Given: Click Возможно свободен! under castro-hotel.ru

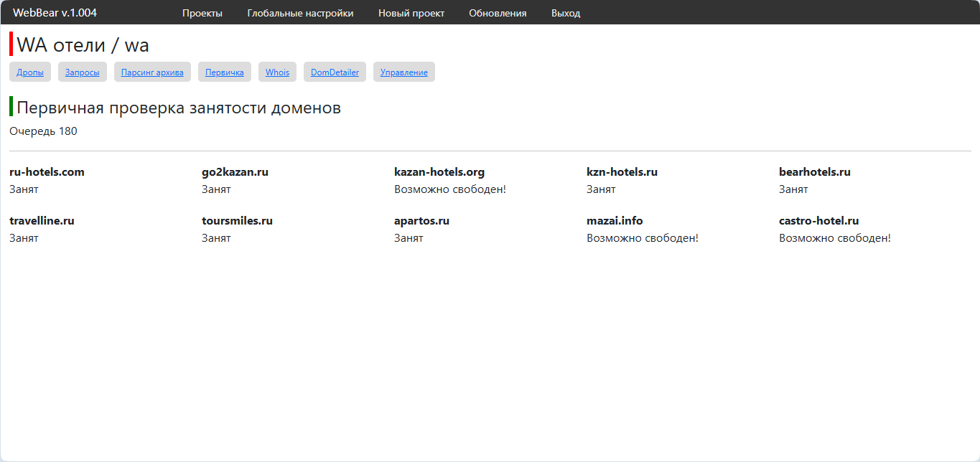Looking at the screenshot, I should coord(835,238).
